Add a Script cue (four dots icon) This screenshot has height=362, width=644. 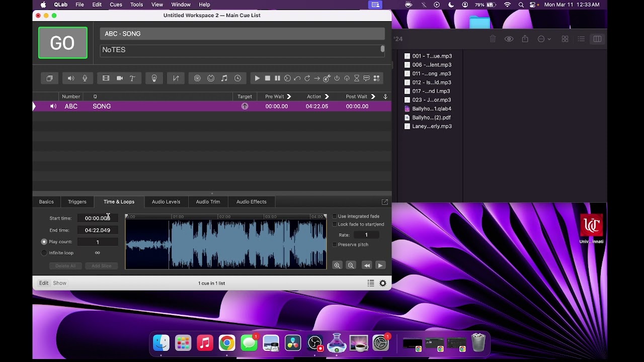coord(376,78)
